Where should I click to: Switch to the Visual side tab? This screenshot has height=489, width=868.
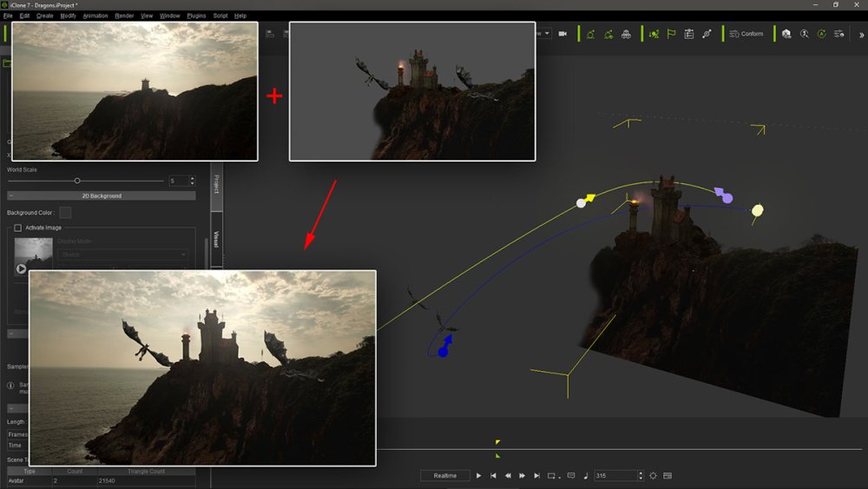point(216,239)
